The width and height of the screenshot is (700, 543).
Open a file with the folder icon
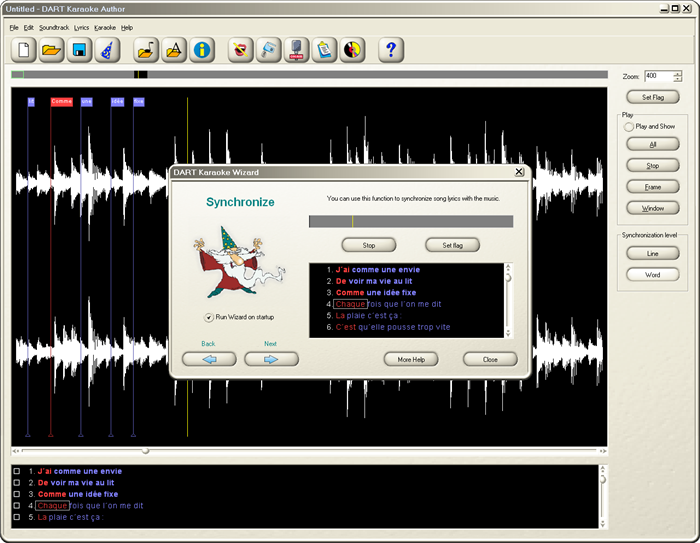pyautogui.click(x=52, y=49)
